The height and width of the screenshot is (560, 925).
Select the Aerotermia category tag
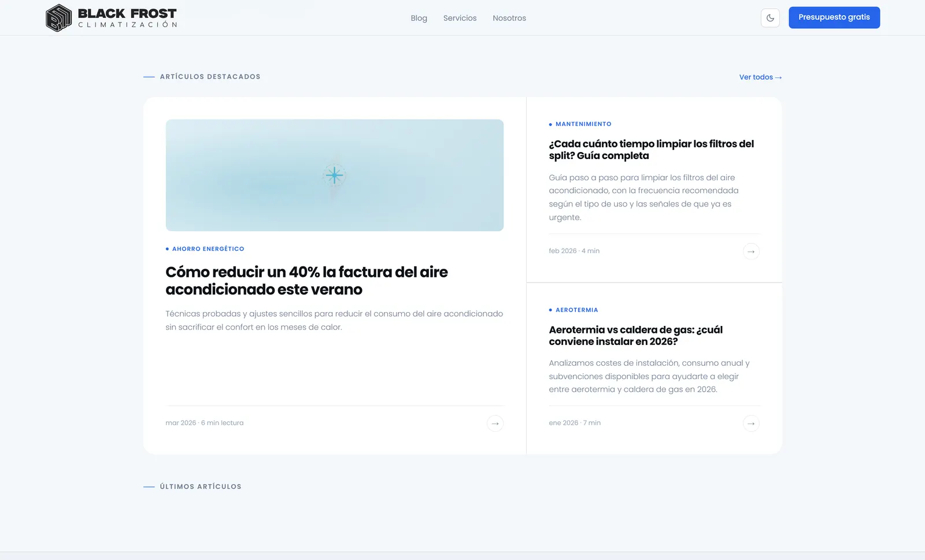click(x=573, y=310)
